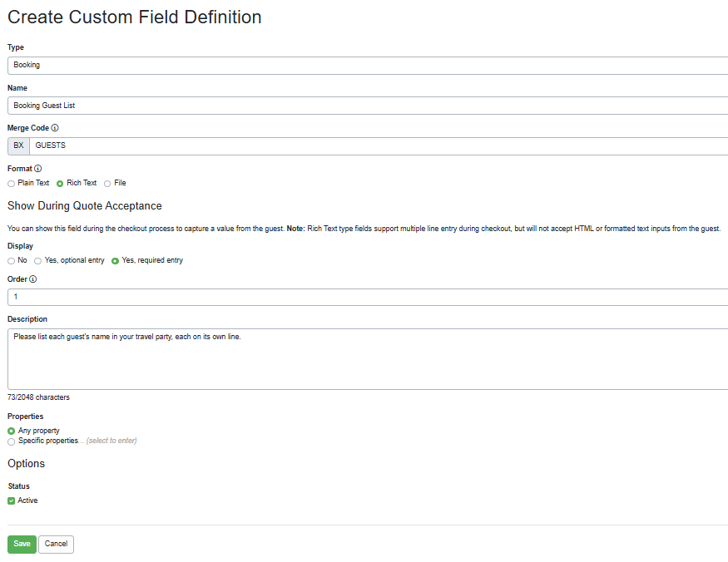Click the Order info icon
728x562 pixels.
pyautogui.click(x=33, y=279)
